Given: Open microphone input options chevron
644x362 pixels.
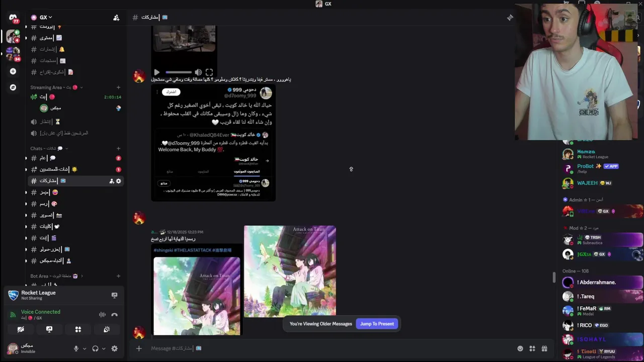Looking at the screenshot, I should coord(84,348).
